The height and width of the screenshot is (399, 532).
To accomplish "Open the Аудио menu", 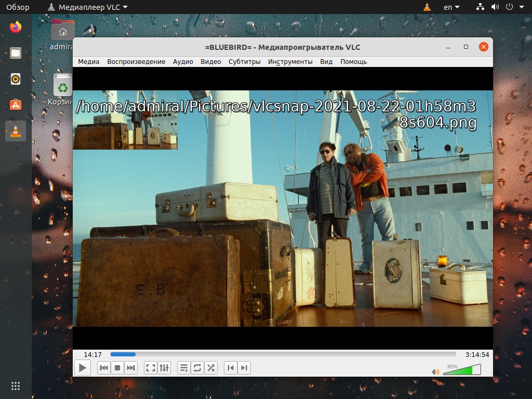I will coord(183,62).
